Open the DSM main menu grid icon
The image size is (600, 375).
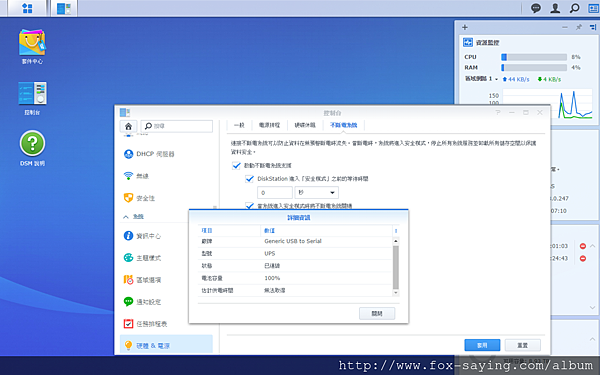pos(27,8)
